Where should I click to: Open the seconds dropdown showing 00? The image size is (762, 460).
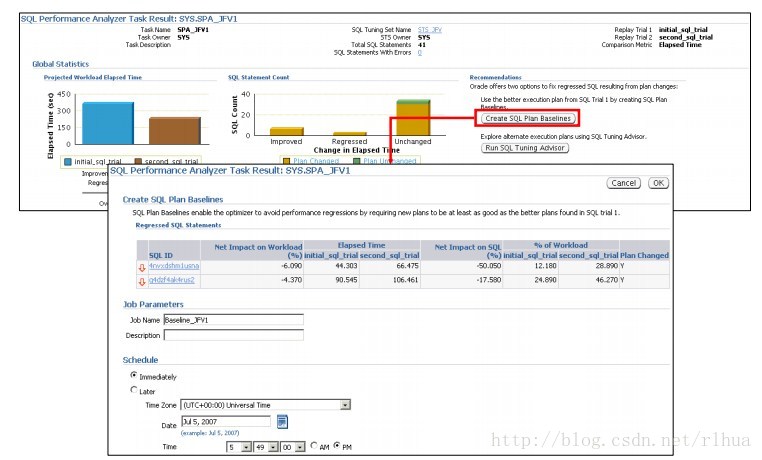(300, 447)
